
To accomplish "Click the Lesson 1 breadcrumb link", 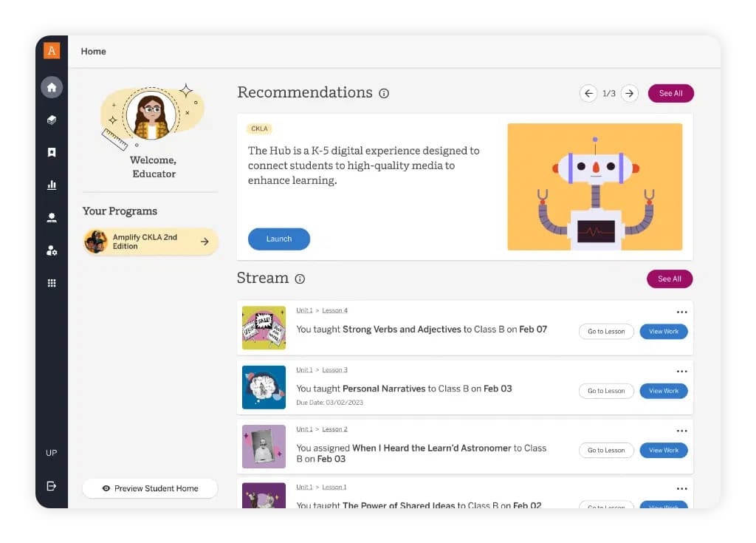I will (x=334, y=487).
